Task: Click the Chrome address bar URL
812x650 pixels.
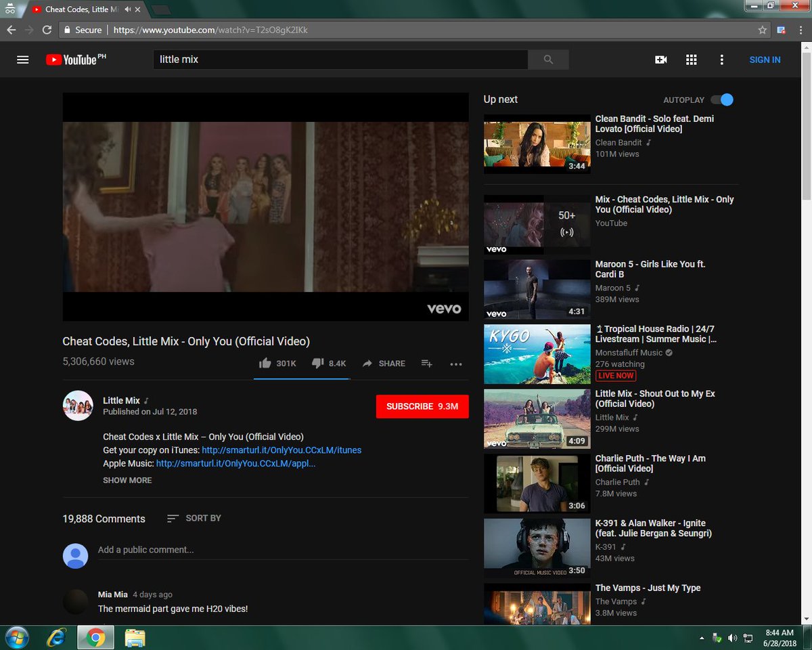Action: click(x=210, y=30)
